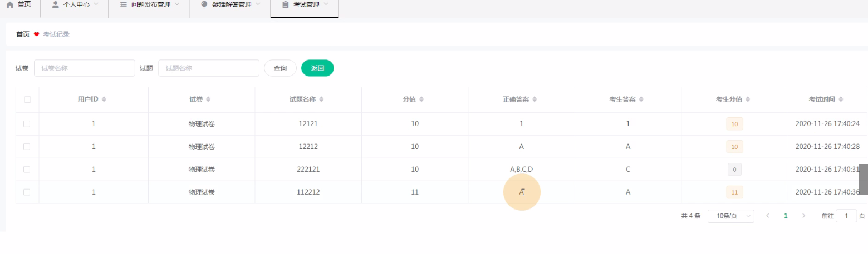Click the 查询 search button

280,68
